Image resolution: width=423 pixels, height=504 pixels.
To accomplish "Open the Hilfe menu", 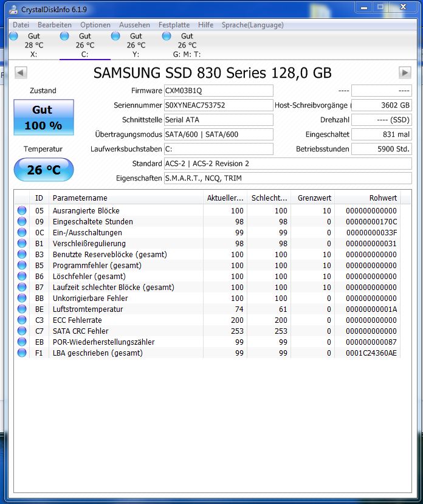I will [205, 25].
